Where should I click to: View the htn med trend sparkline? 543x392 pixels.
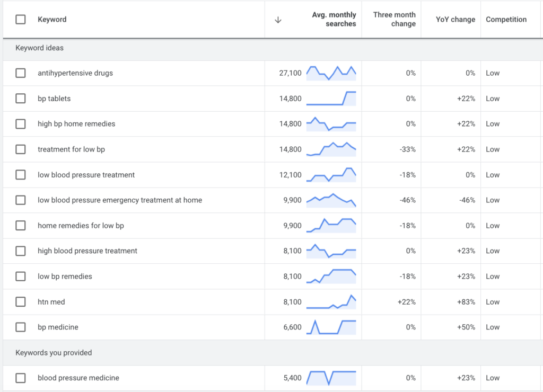tap(331, 302)
